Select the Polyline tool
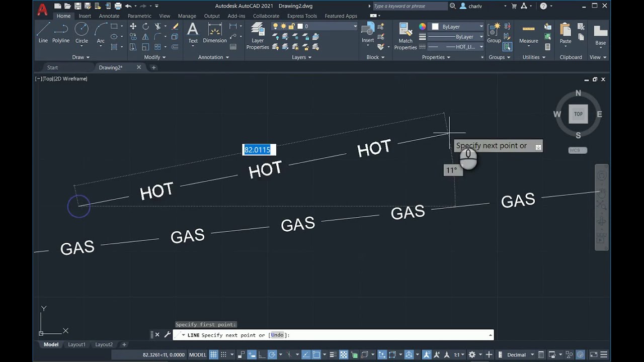 (x=61, y=33)
